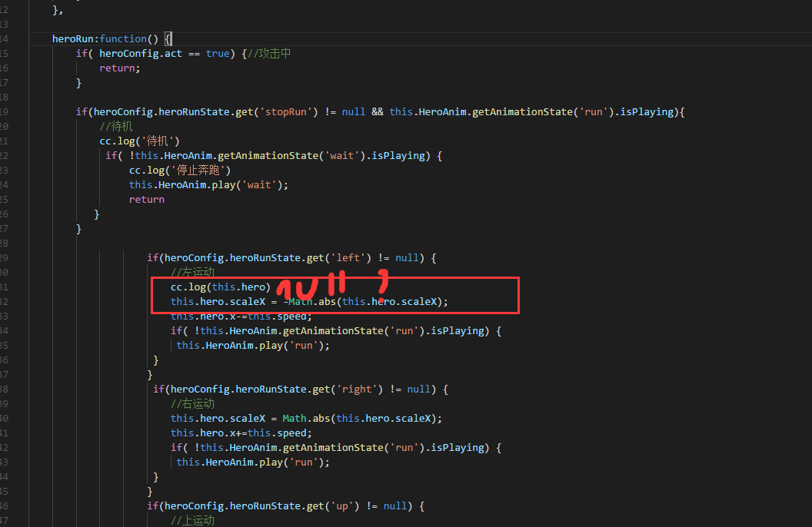Click the cc.log('待机') statement
This screenshot has width=812, height=527.
tap(139, 141)
